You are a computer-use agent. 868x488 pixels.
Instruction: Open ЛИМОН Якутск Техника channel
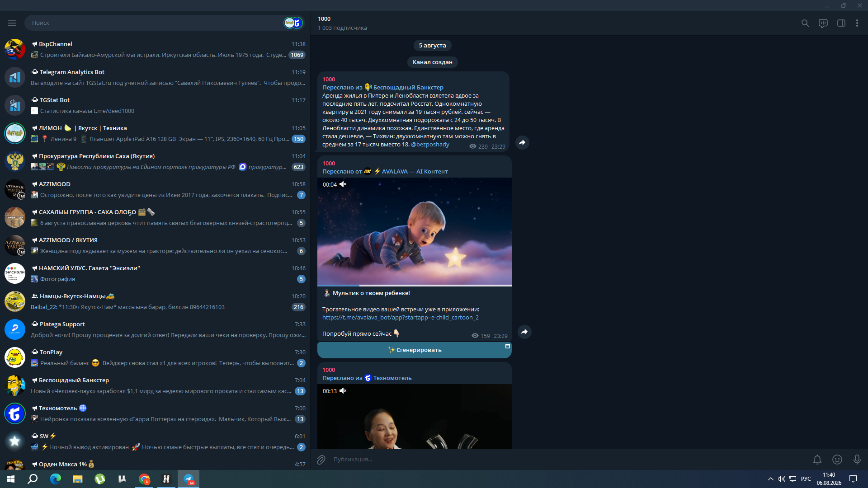[x=155, y=133]
